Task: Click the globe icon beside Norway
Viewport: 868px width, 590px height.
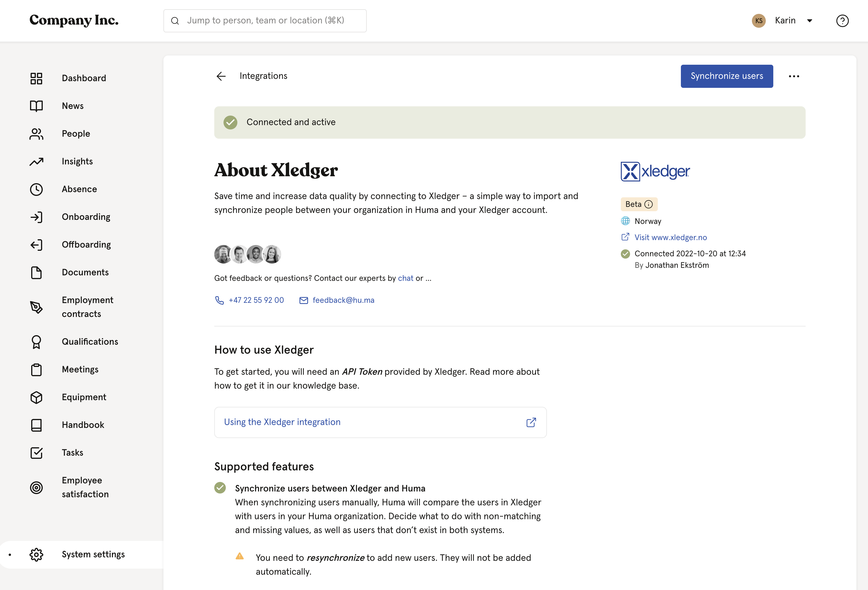Action: point(625,221)
